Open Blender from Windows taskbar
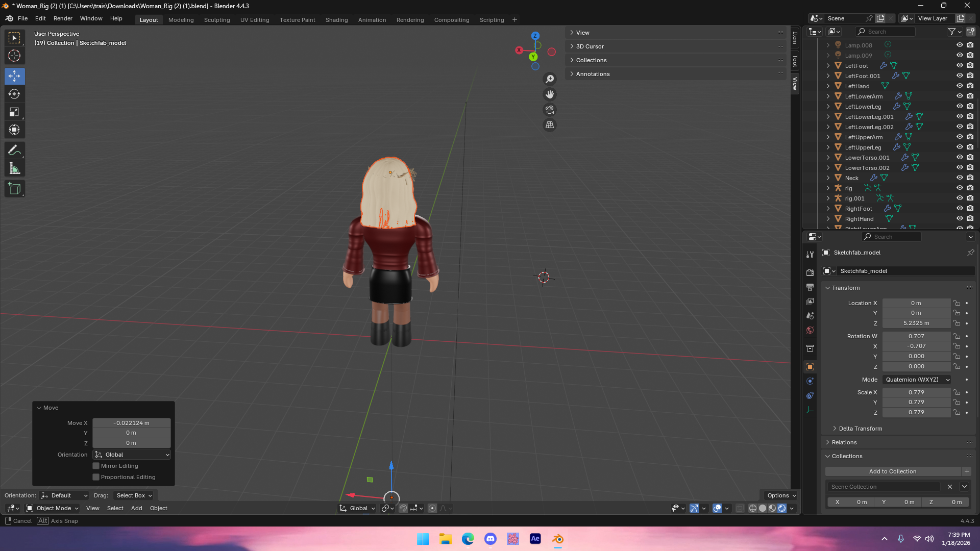 click(x=558, y=539)
